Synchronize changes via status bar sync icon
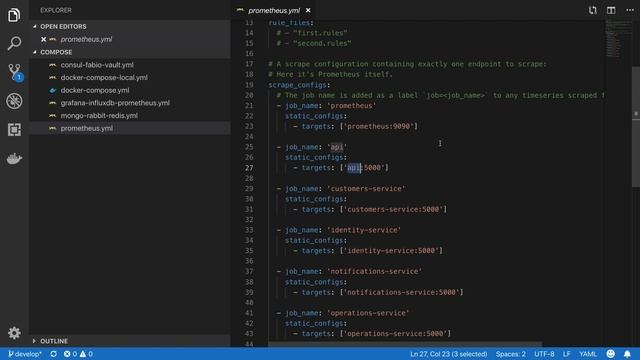The image size is (640, 360). [53, 354]
